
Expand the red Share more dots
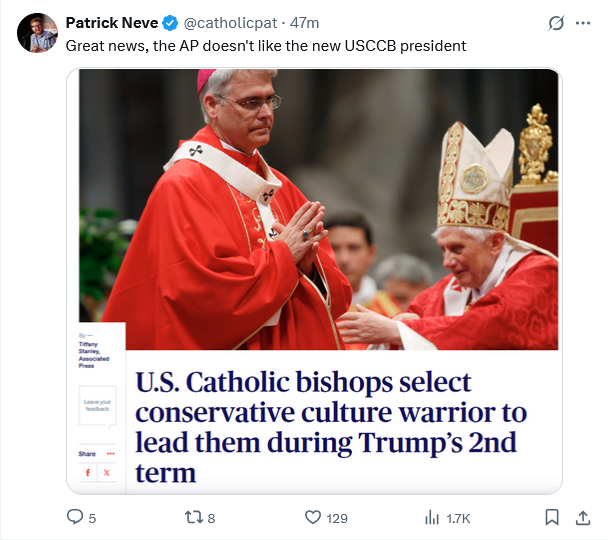pos(111,454)
